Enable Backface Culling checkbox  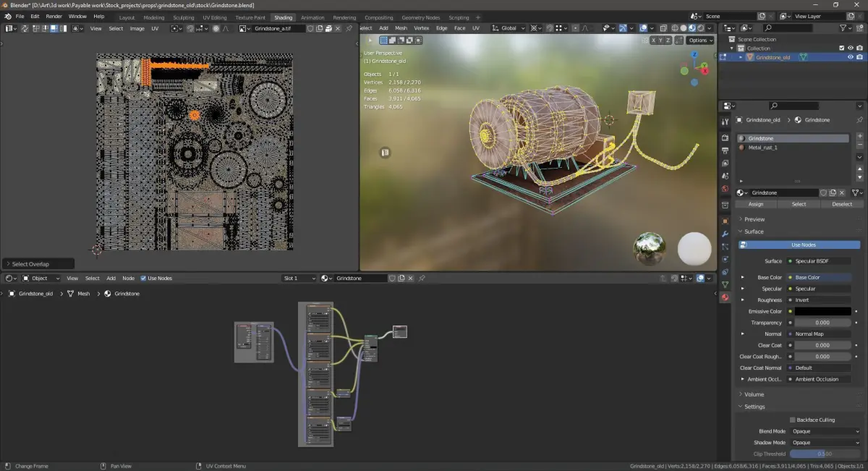click(x=793, y=420)
